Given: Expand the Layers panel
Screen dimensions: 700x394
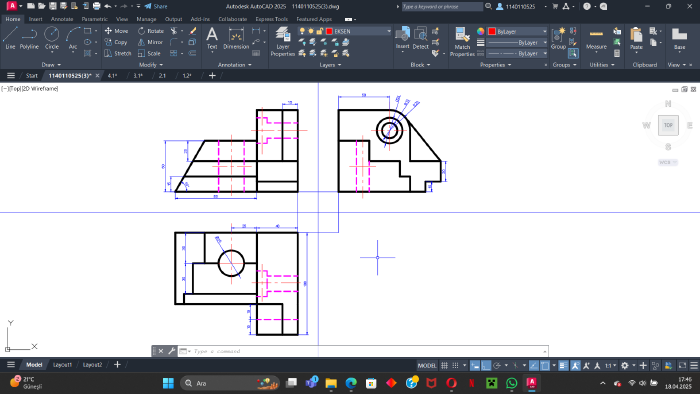Looking at the screenshot, I should pos(330,65).
